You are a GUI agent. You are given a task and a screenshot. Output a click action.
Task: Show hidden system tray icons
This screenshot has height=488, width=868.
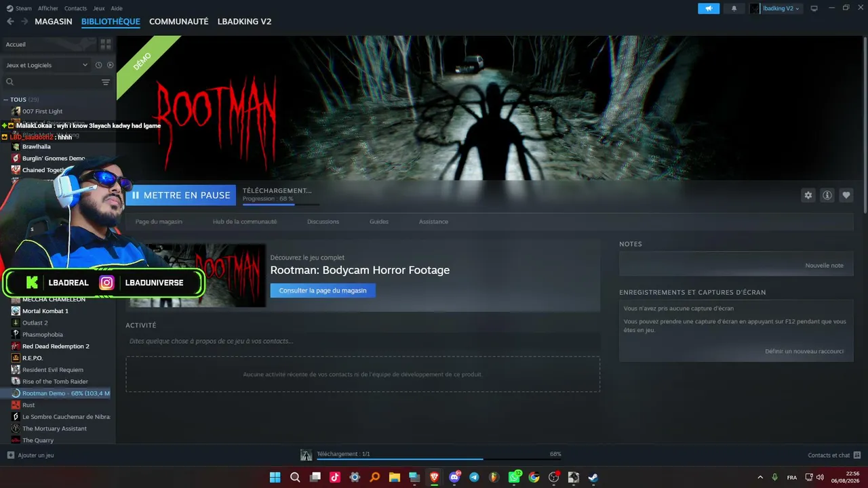759,477
